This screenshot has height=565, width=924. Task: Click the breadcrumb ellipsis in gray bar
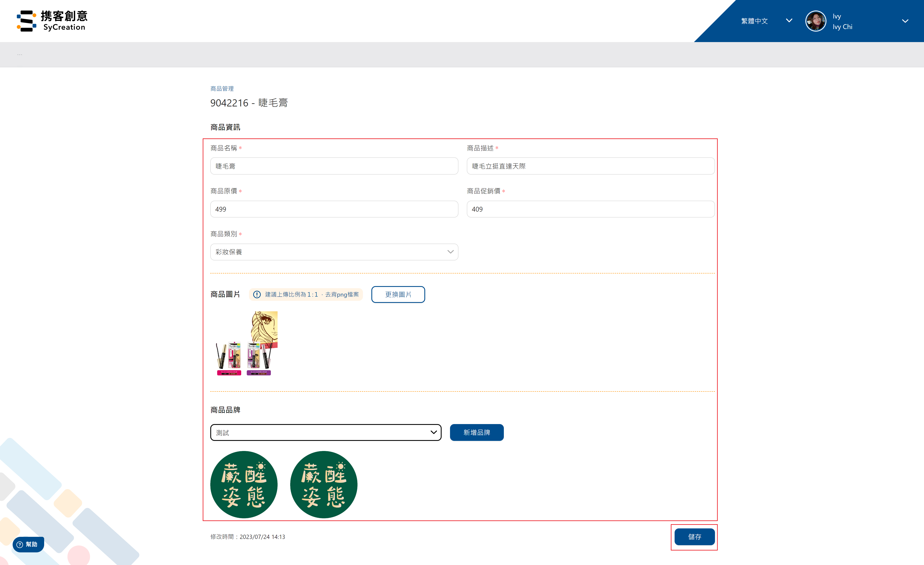coord(20,55)
